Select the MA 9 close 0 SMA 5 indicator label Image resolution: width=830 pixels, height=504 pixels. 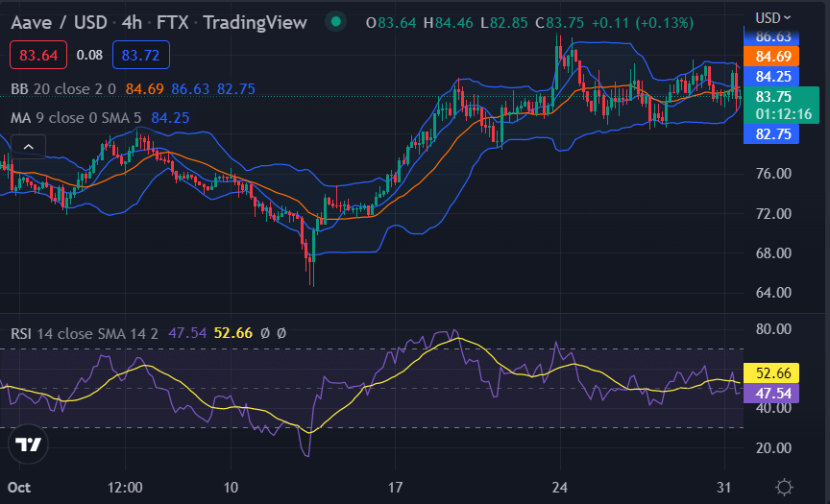point(76,117)
